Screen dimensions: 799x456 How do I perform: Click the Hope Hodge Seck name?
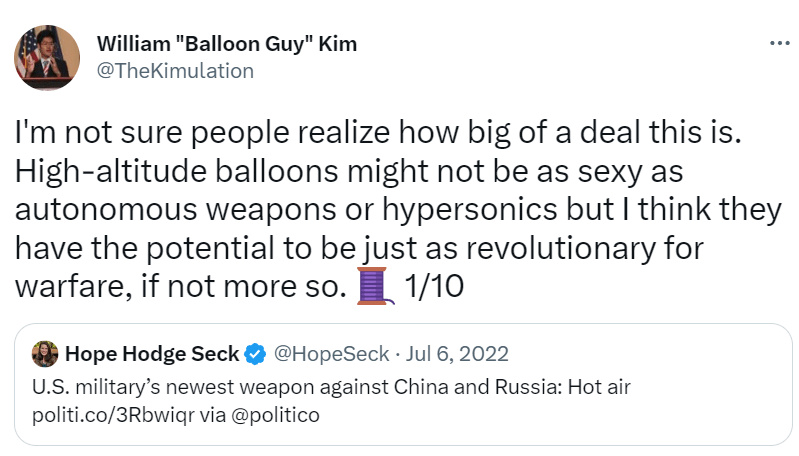(x=152, y=353)
